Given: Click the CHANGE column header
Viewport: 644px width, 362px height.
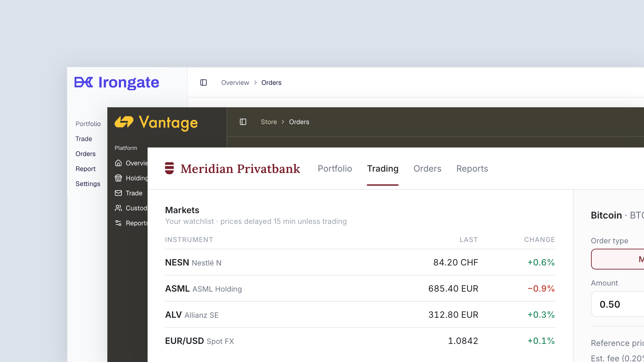Looking at the screenshot, I should [x=539, y=240].
